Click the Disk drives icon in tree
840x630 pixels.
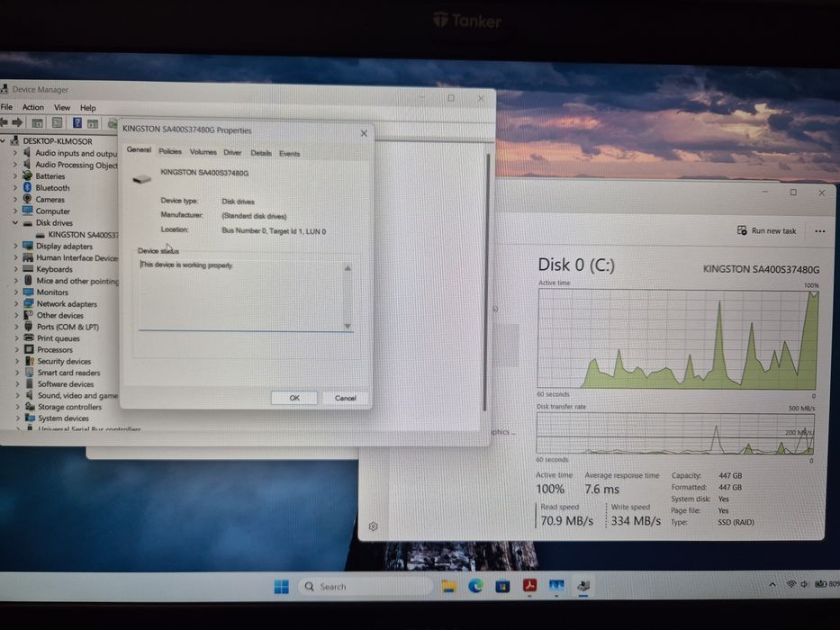click(27, 223)
